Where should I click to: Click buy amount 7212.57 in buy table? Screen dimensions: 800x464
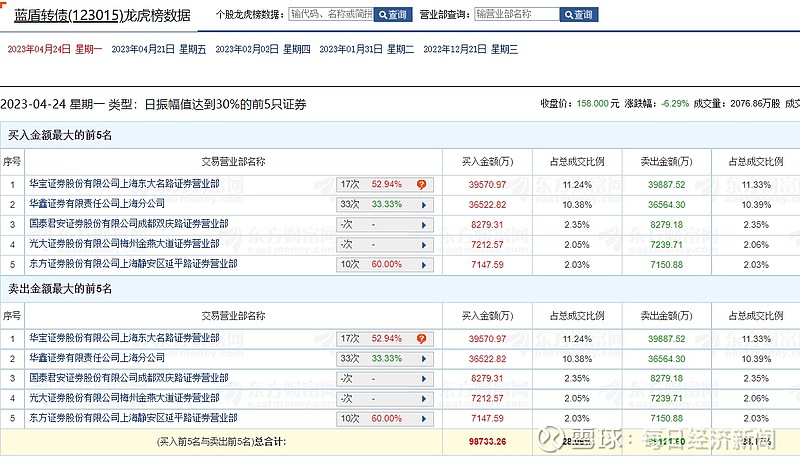click(x=487, y=245)
